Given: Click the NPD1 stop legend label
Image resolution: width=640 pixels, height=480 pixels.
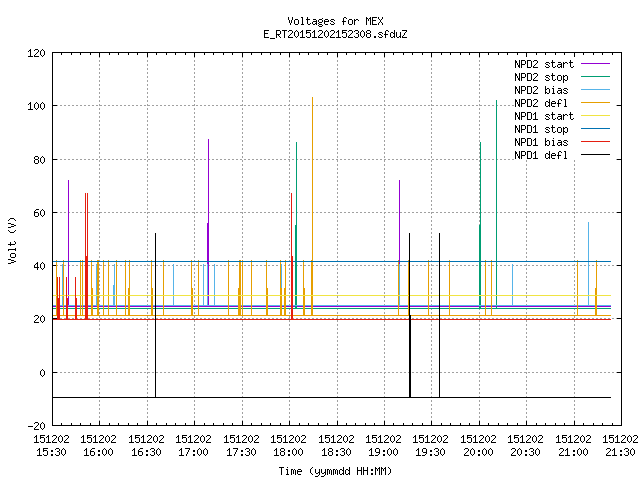Looking at the screenshot, I should pyautogui.click(x=541, y=129).
